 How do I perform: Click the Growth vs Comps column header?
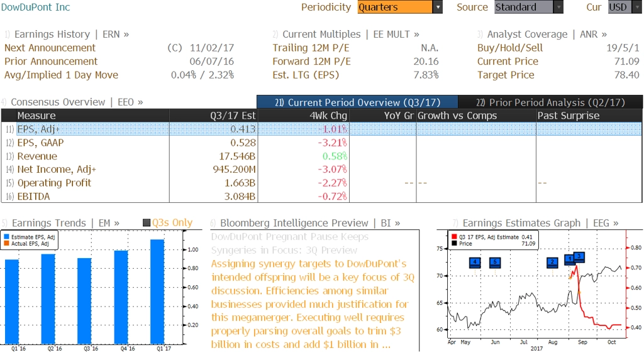pyautogui.click(x=476, y=116)
